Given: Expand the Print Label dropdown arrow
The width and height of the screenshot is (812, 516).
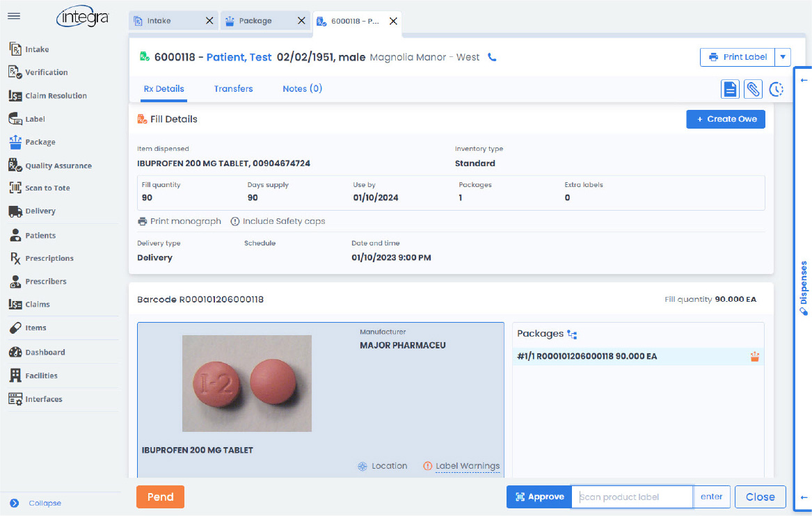Looking at the screenshot, I should 783,57.
